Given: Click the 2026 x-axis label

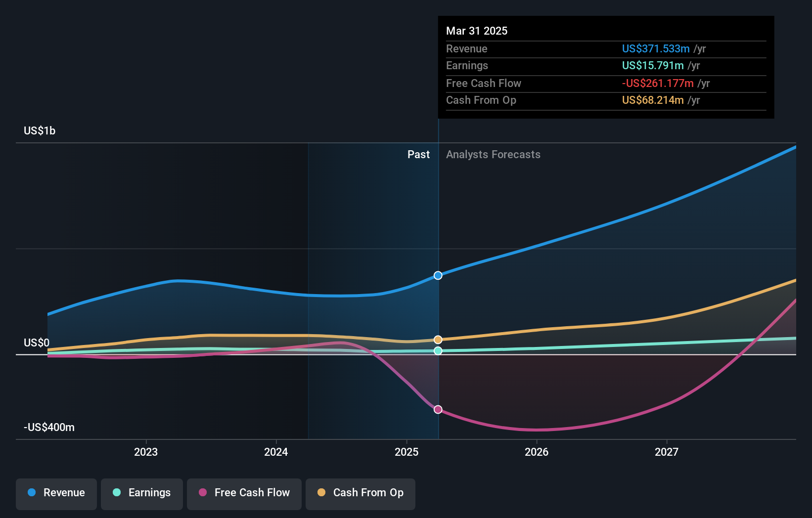Looking at the screenshot, I should 537,452.
